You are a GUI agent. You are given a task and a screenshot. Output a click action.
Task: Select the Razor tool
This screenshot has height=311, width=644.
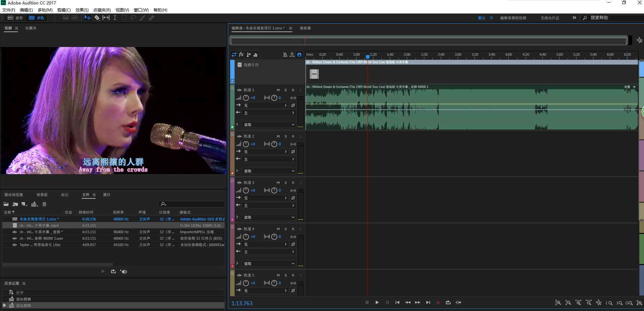[x=97, y=18]
